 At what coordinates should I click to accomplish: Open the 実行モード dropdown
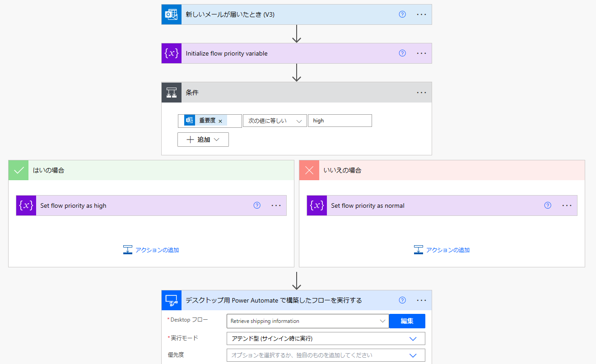click(x=326, y=338)
